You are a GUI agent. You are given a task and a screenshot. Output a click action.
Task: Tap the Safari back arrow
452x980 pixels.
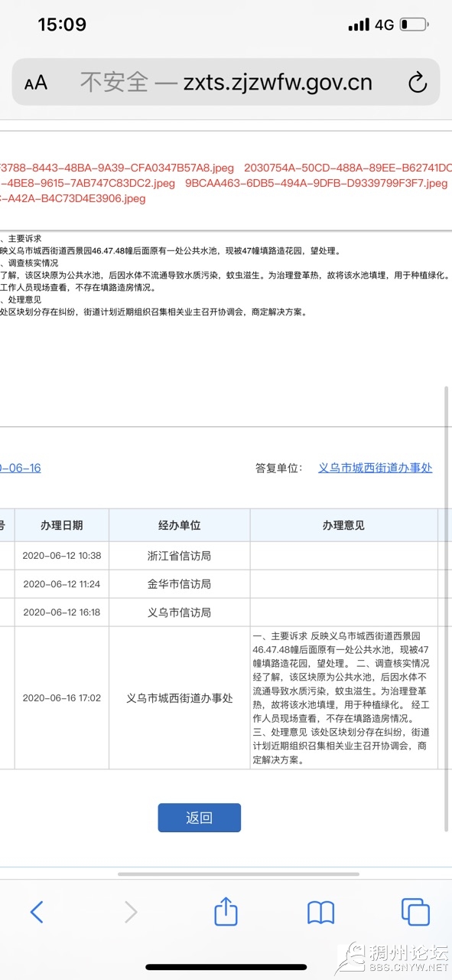[x=37, y=911]
